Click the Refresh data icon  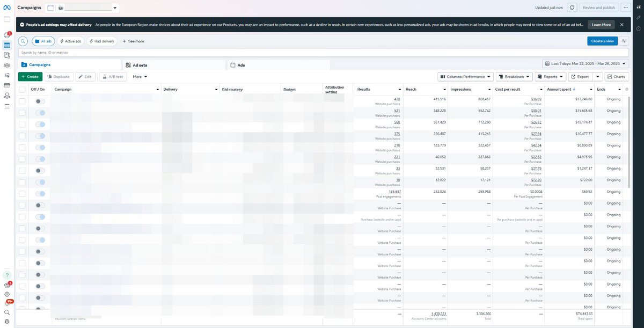573,8
